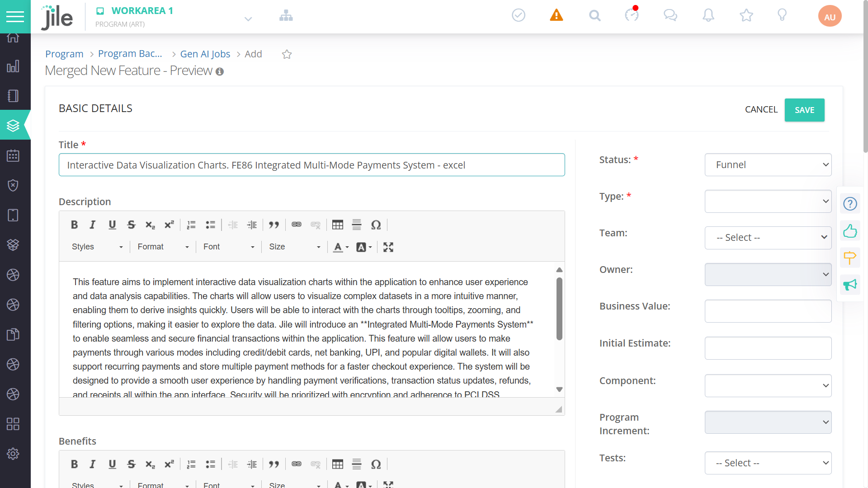Viewport: 868px width, 488px height.
Task: Apply underline in Description editor
Action: coord(112,225)
